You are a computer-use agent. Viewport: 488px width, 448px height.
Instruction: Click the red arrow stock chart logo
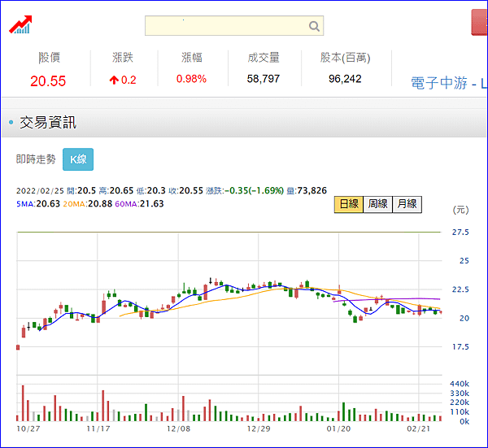pos(20,24)
